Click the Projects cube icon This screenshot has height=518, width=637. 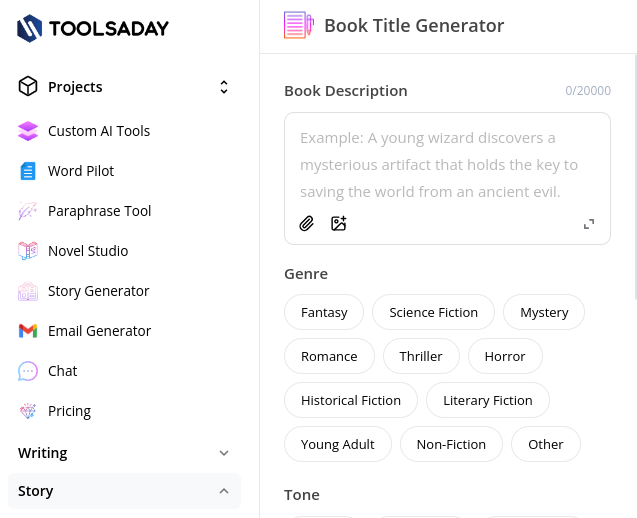coord(28,86)
